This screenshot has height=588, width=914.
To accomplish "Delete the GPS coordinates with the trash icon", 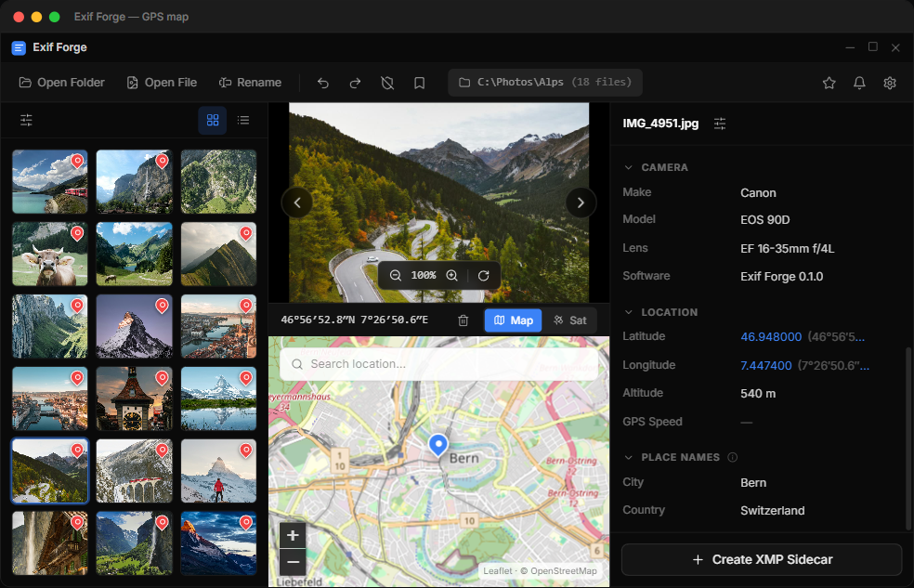I will (x=463, y=320).
